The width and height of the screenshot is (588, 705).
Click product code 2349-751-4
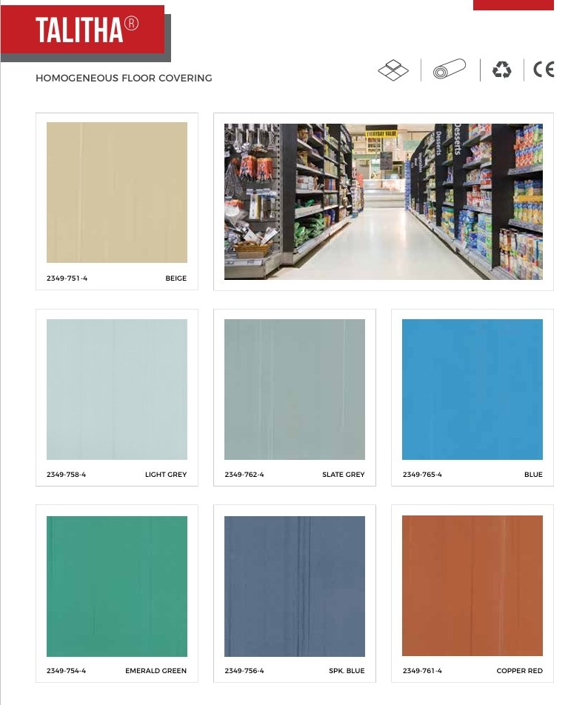[x=67, y=278]
